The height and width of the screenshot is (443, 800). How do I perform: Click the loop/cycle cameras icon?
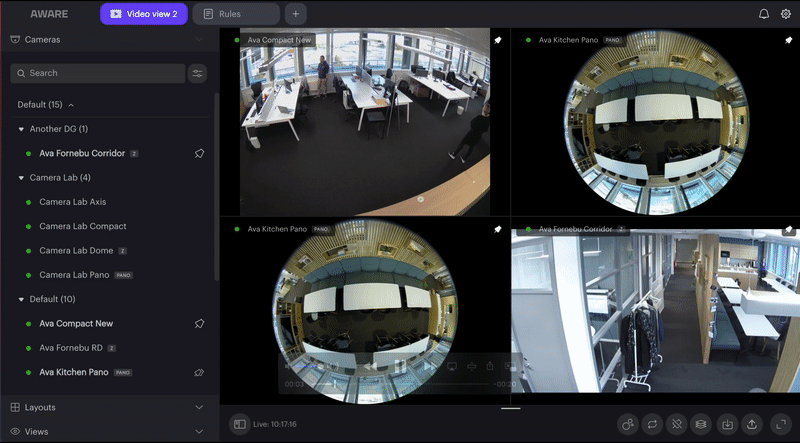tap(652, 424)
